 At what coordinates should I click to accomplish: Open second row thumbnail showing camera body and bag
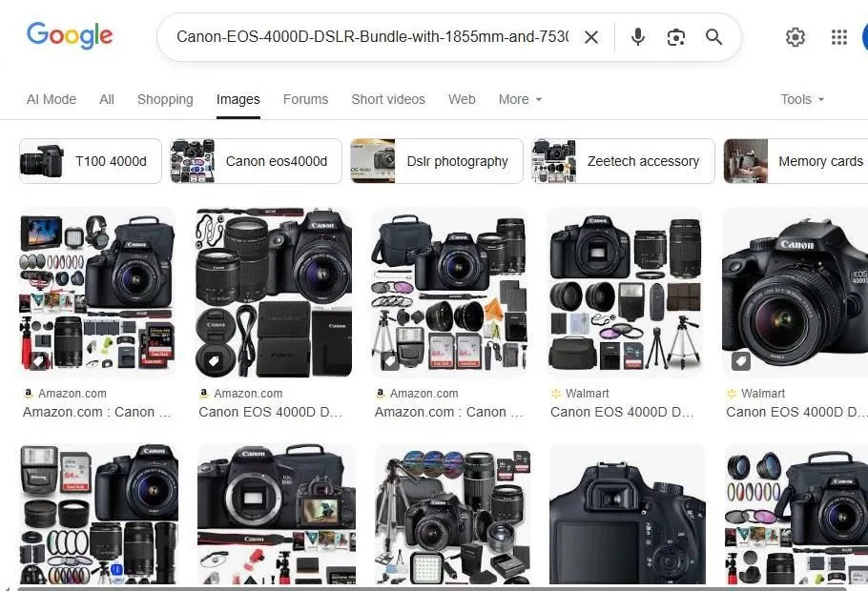pyautogui.click(x=277, y=514)
